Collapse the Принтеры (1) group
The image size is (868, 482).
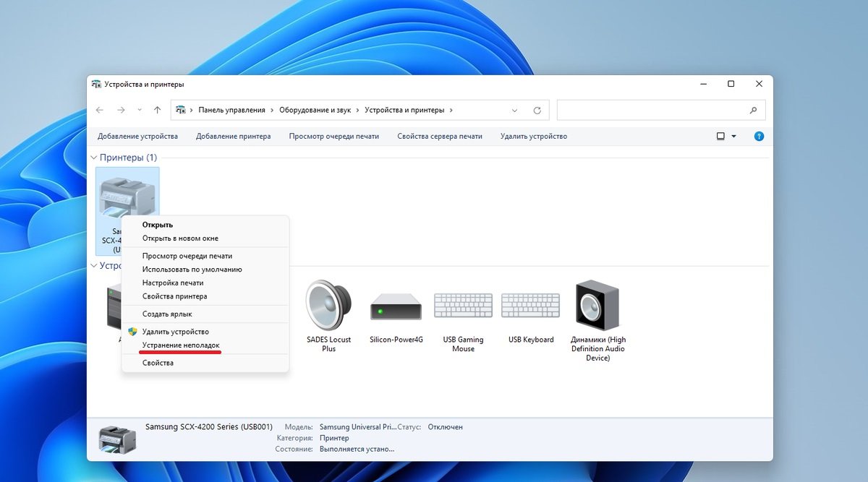coord(93,158)
